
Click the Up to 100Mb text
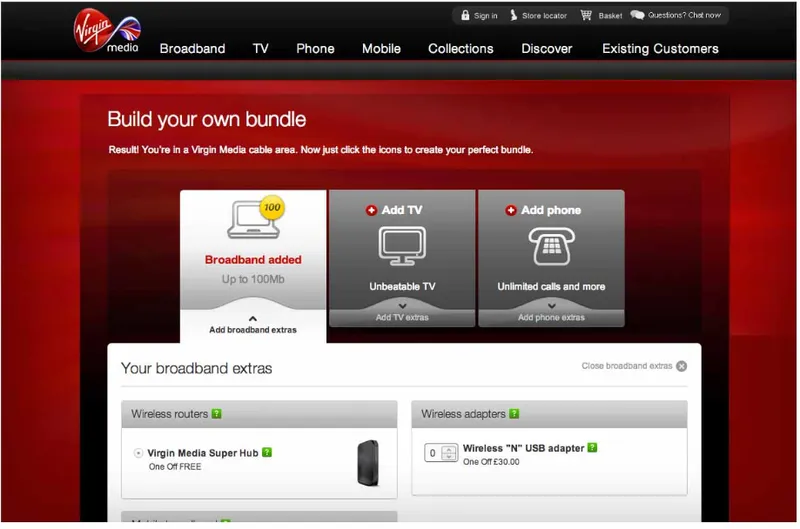point(253,279)
